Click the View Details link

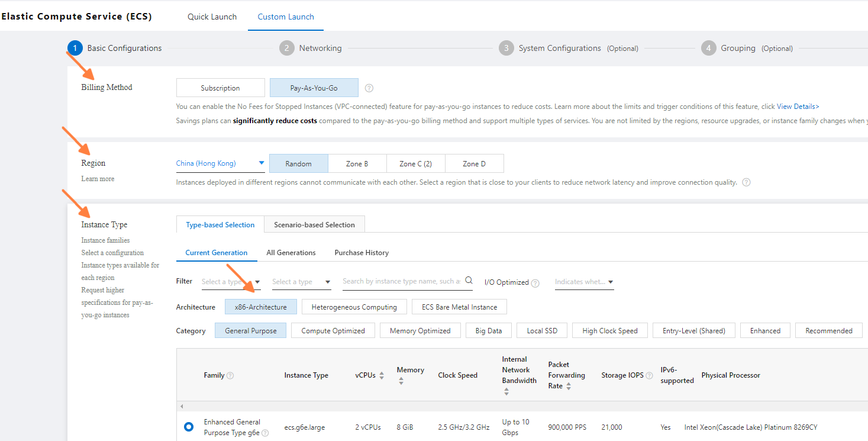(x=798, y=107)
